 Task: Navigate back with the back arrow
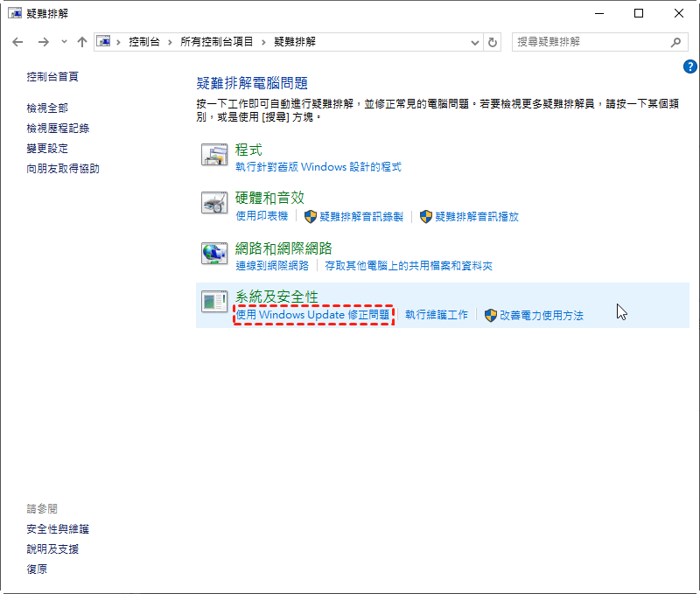pos(17,42)
